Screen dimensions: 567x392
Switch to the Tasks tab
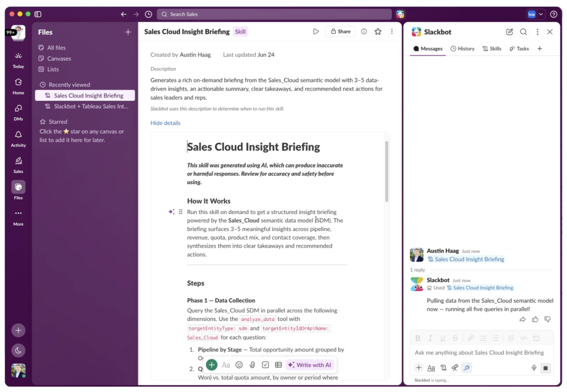(519, 49)
